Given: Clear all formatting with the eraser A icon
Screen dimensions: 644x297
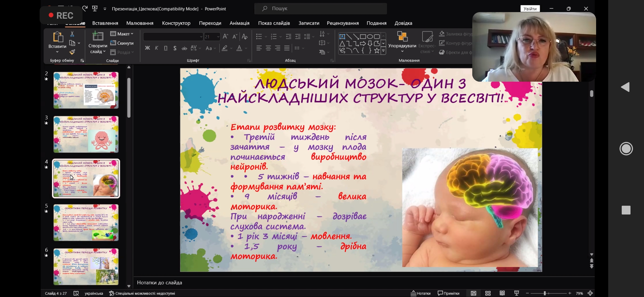Looking at the screenshot, I should click(x=244, y=36).
